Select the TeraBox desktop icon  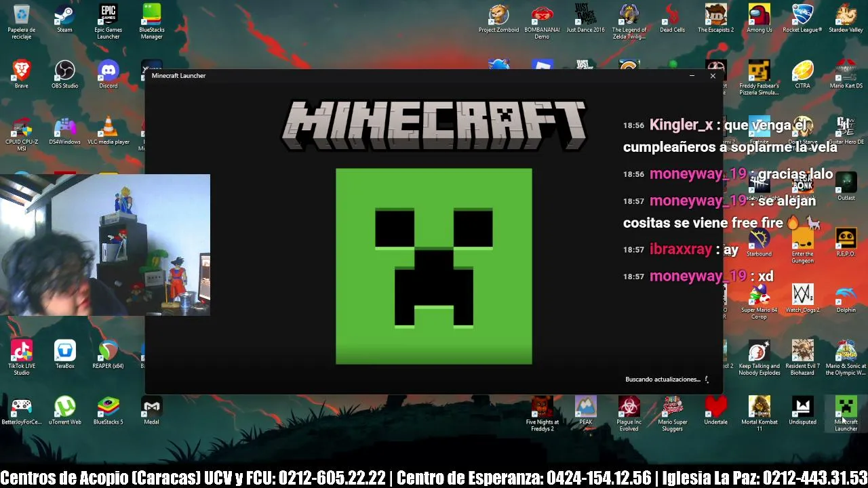tap(64, 354)
